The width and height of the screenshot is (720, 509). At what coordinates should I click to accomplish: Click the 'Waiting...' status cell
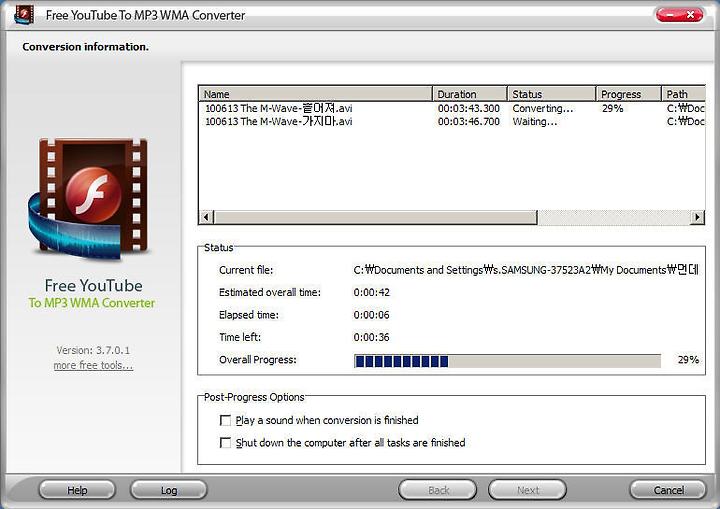(535, 122)
